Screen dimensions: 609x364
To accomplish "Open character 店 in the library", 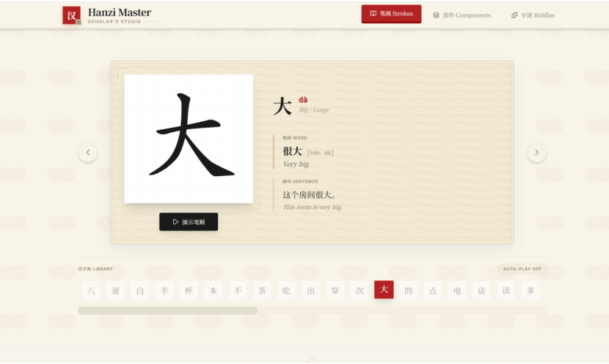I will [x=481, y=291].
